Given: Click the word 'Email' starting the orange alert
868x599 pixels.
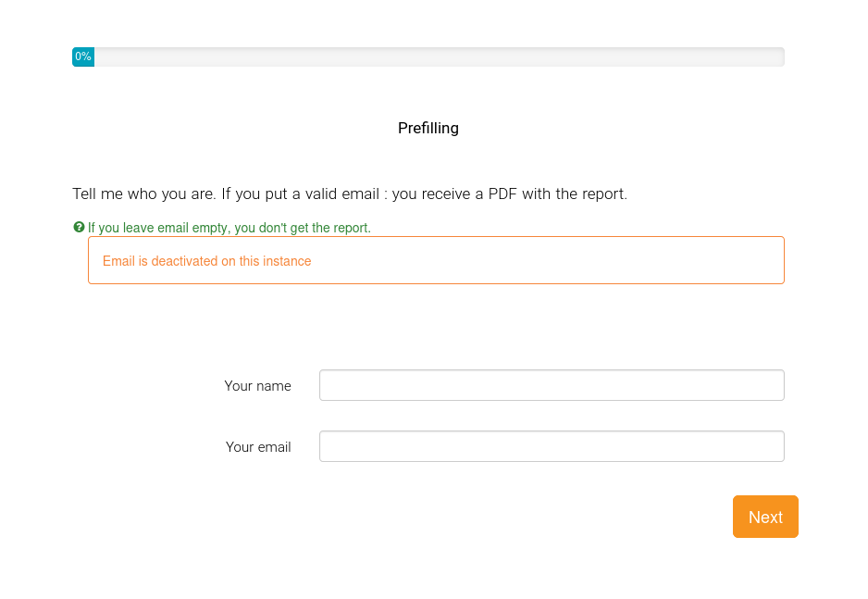Looking at the screenshot, I should click(x=118, y=261).
